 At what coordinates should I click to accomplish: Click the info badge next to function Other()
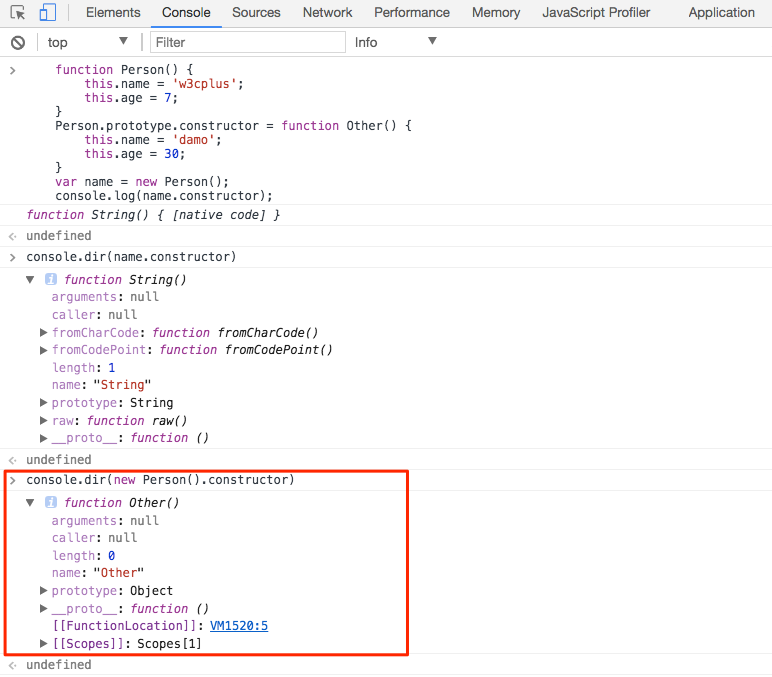[51, 502]
